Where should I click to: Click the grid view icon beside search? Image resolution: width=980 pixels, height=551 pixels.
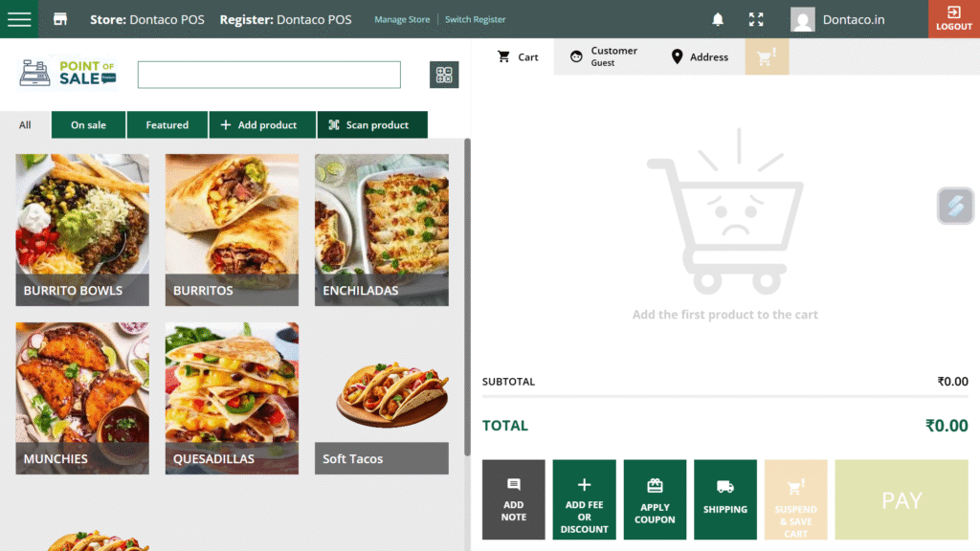click(x=444, y=75)
